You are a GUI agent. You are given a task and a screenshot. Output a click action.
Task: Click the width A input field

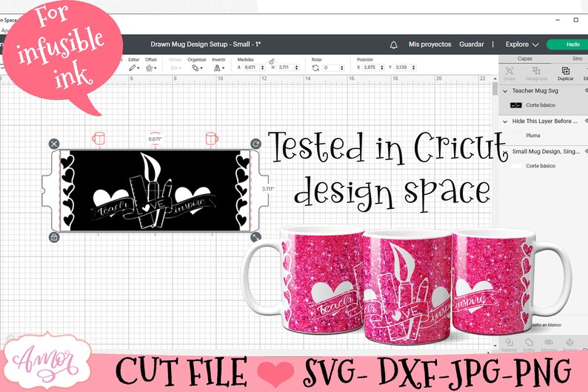pyautogui.click(x=251, y=67)
